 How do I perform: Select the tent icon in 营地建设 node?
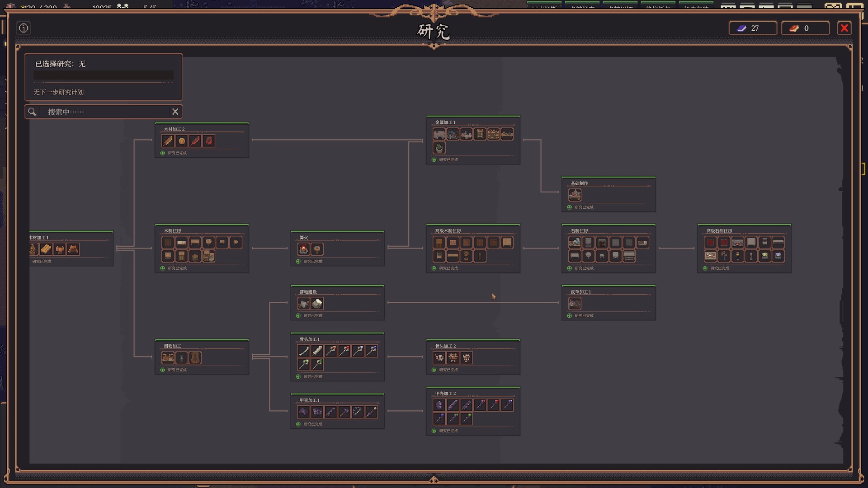click(x=303, y=303)
